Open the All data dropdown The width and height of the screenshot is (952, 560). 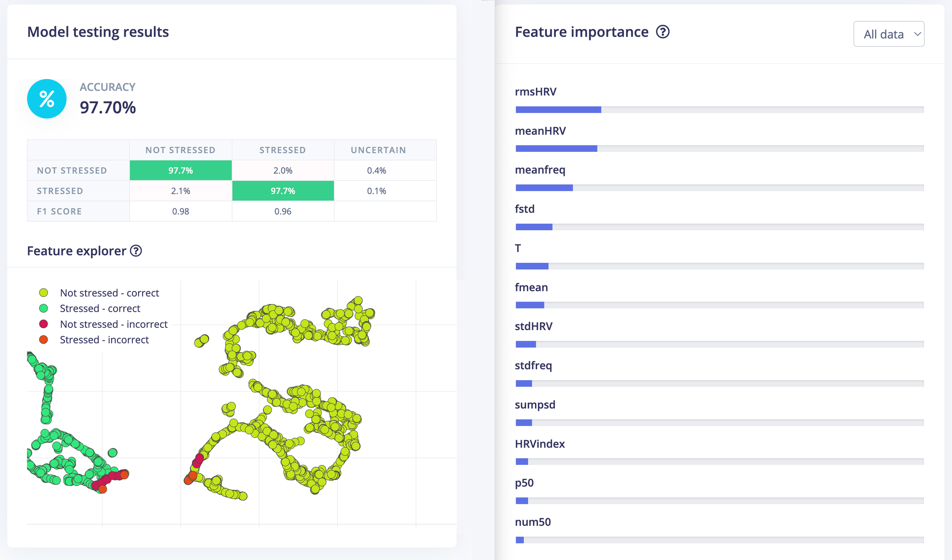pyautogui.click(x=888, y=34)
